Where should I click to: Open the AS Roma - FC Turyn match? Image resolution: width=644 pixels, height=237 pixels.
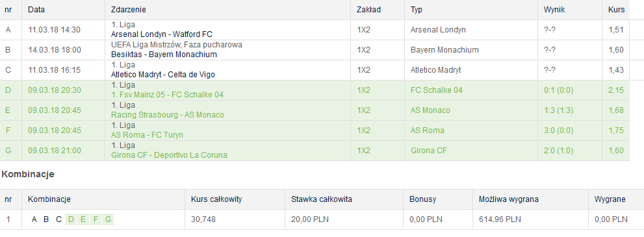point(147,135)
